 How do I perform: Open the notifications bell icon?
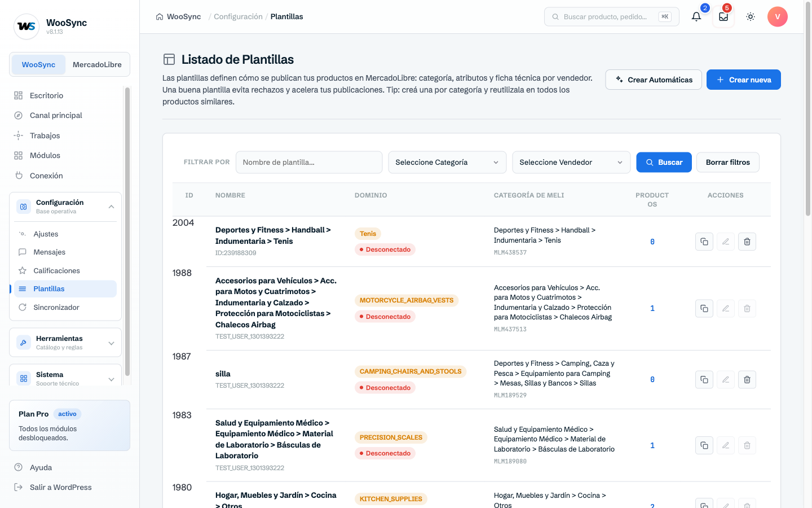(696, 16)
